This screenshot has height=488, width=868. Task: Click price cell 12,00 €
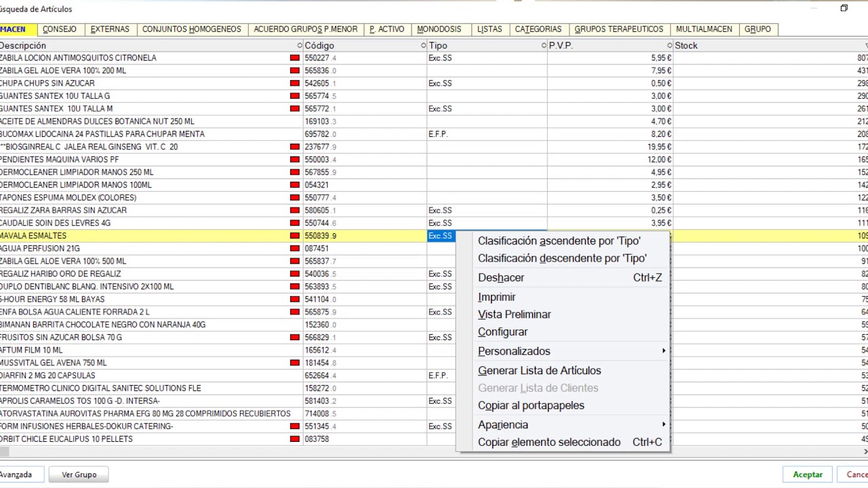610,160
